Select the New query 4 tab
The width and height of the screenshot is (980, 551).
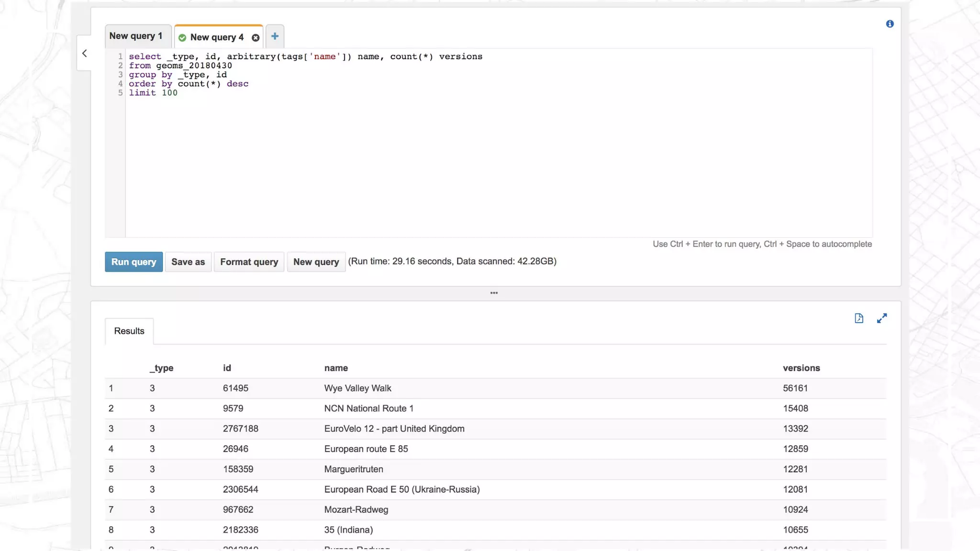tap(217, 37)
